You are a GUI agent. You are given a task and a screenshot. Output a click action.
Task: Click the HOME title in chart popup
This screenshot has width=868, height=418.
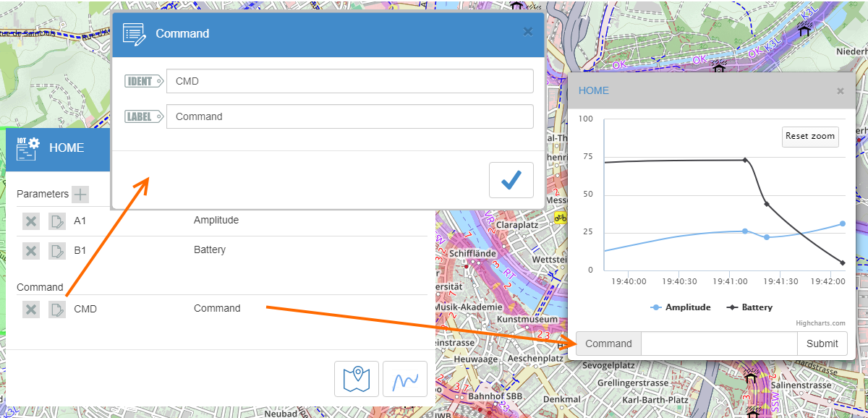tap(594, 90)
